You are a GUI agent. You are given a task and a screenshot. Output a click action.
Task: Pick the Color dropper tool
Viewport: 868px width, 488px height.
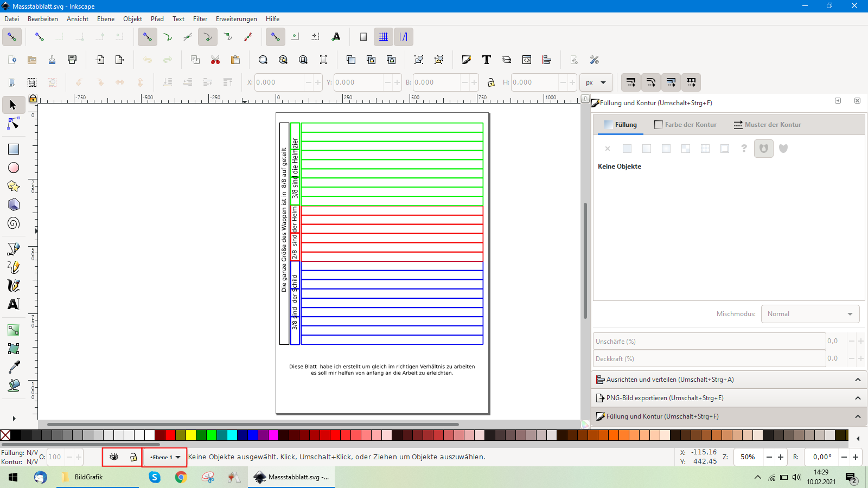point(14,367)
